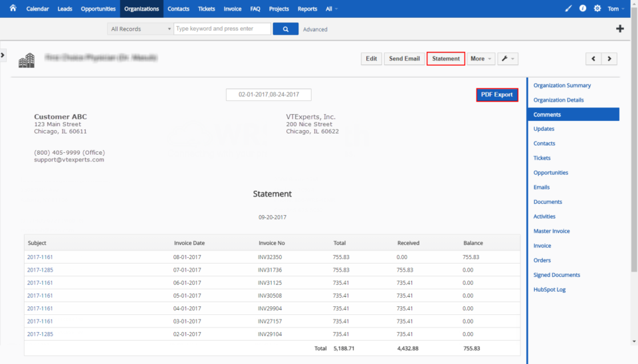Expand the All menu dropdown

pyautogui.click(x=332, y=9)
